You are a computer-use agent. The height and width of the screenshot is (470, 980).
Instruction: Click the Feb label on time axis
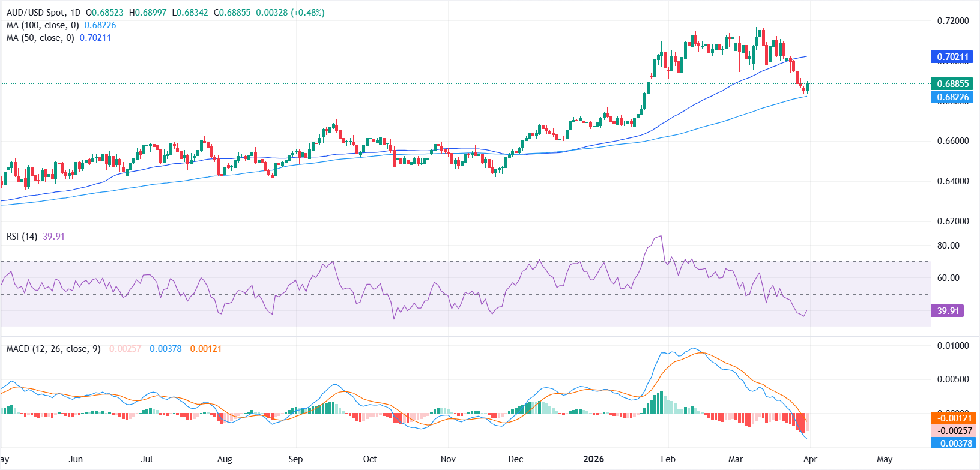coord(668,459)
